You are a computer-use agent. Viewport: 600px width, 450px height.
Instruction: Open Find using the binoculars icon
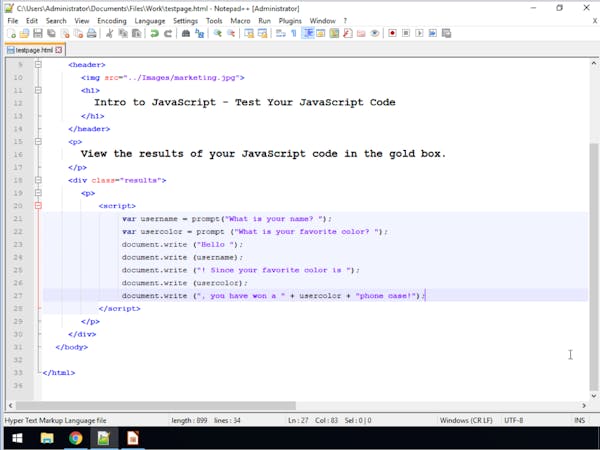186,34
